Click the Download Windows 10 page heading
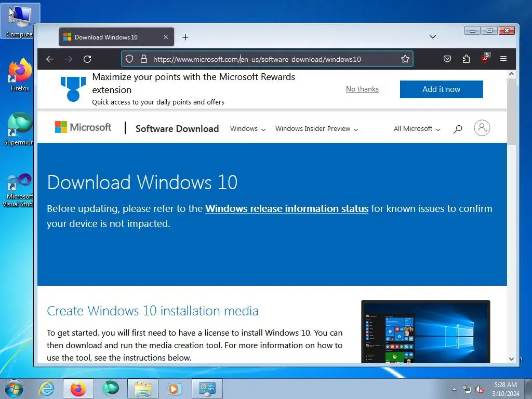This screenshot has height=399, width=532. point(142,182)
